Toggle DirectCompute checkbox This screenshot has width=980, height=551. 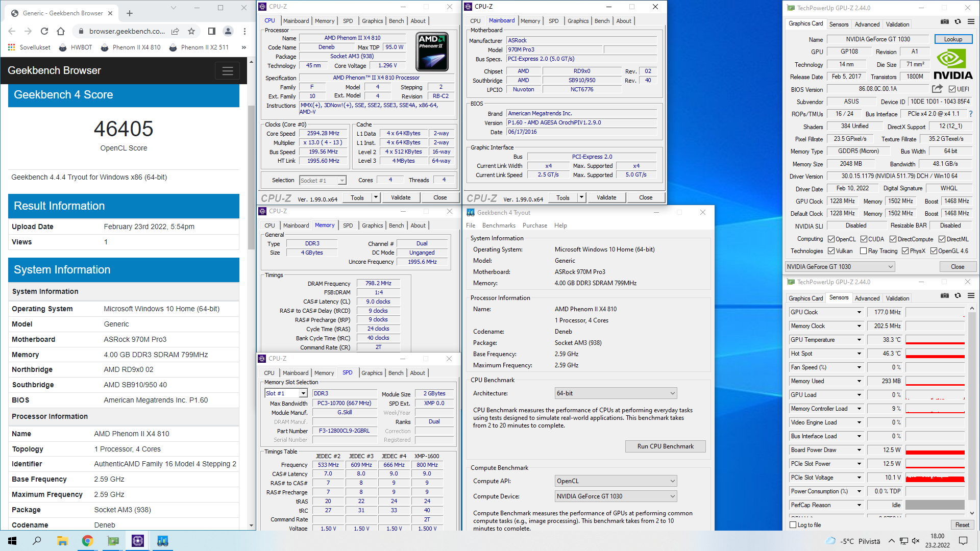893,239
